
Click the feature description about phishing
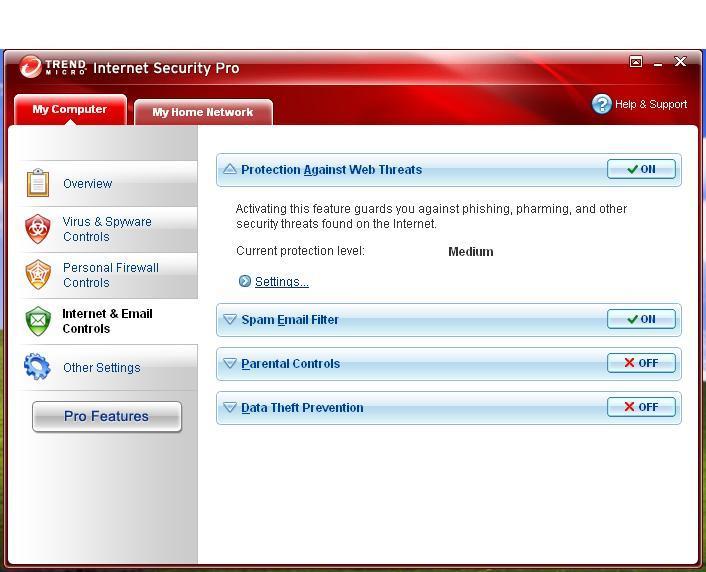point(431,216)
